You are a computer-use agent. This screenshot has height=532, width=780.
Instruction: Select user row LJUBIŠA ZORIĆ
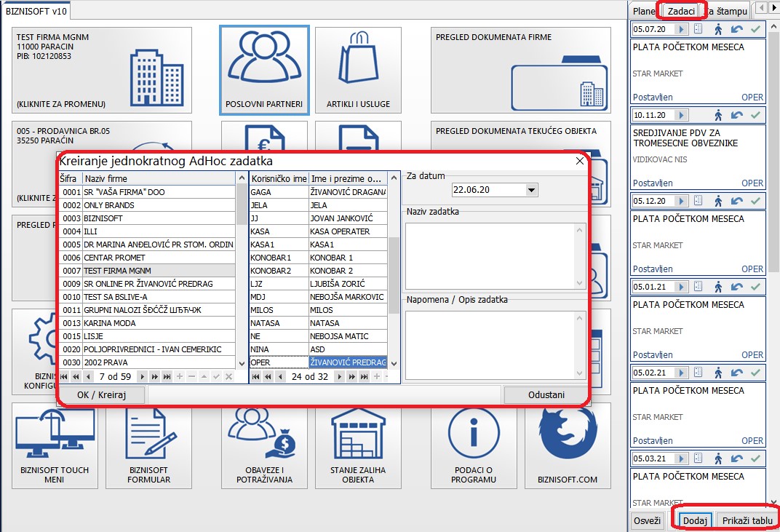[x=319, y=284]
